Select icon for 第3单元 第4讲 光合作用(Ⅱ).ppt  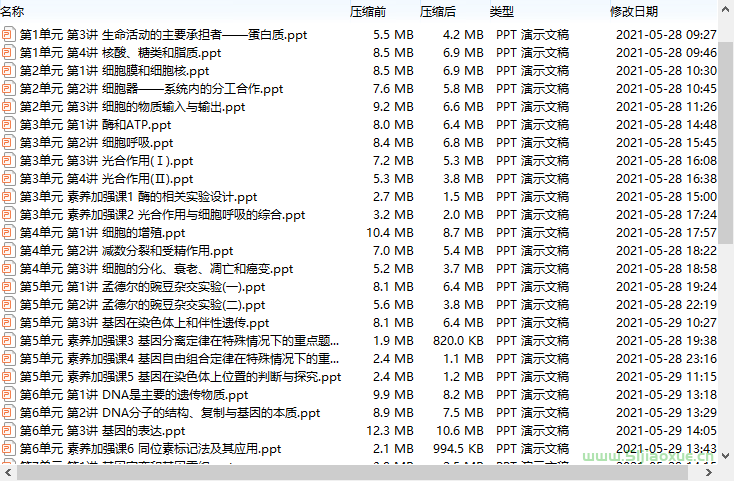coord(8,179)
